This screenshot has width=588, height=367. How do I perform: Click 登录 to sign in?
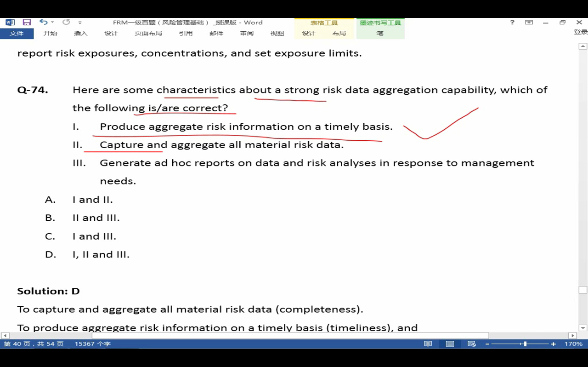tap(581, 32)
